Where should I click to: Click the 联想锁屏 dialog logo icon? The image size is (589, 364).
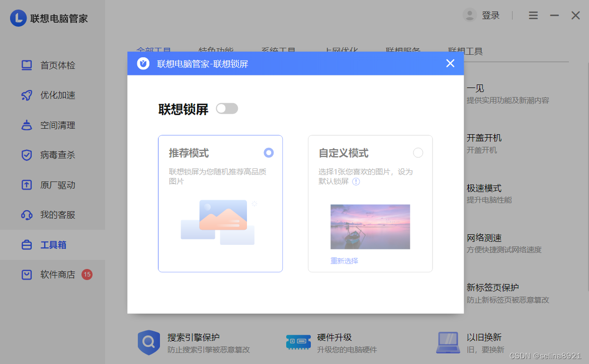pos(143,63)
